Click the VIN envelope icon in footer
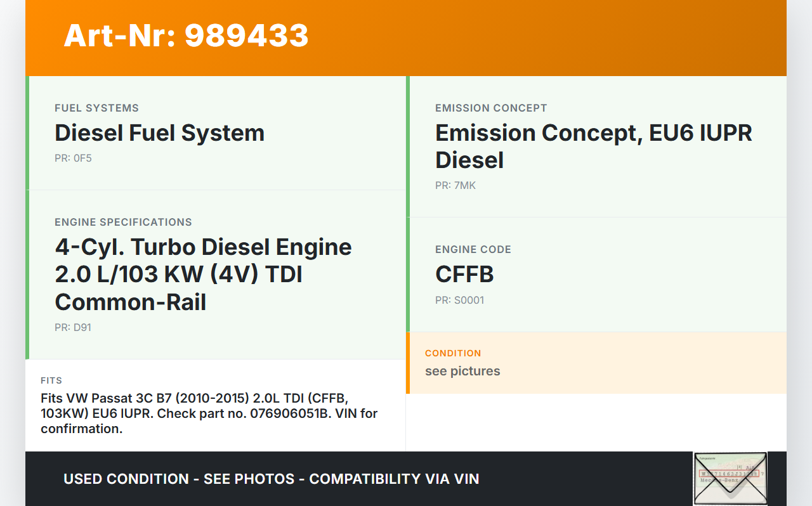The height and width of the screenshot is (506, 812). pos(730,478)
